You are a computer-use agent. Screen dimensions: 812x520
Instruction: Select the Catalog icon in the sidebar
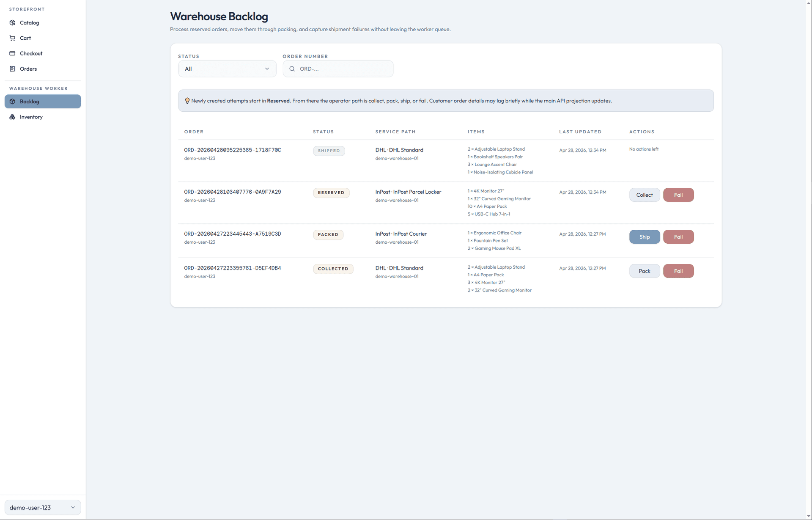pos(12,22)
